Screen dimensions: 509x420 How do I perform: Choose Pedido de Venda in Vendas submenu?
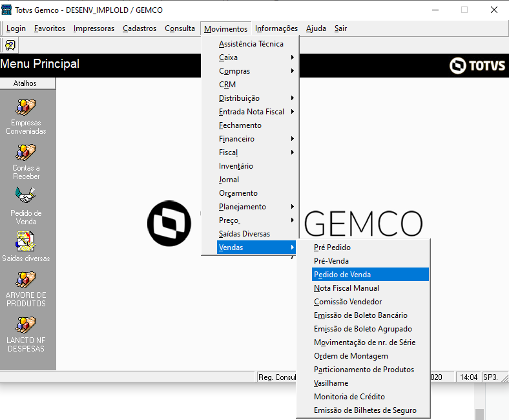tap(370, 275)
